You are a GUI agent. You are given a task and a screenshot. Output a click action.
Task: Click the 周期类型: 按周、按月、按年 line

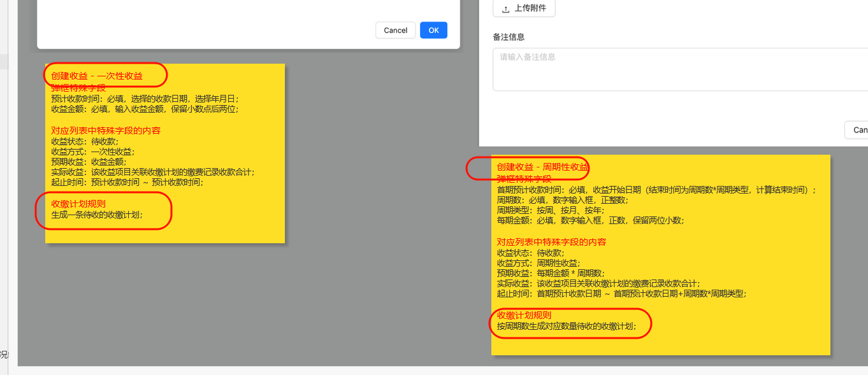click(551, 210)
